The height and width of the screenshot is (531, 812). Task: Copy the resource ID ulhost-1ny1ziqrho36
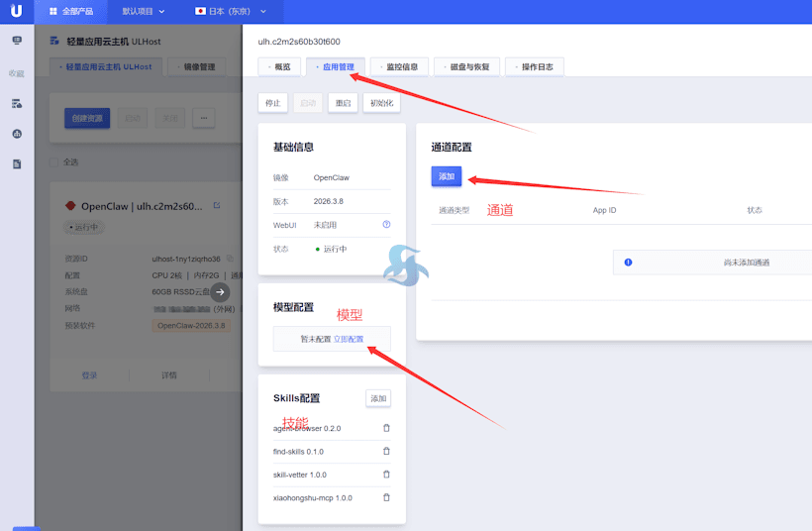point(231,259)
